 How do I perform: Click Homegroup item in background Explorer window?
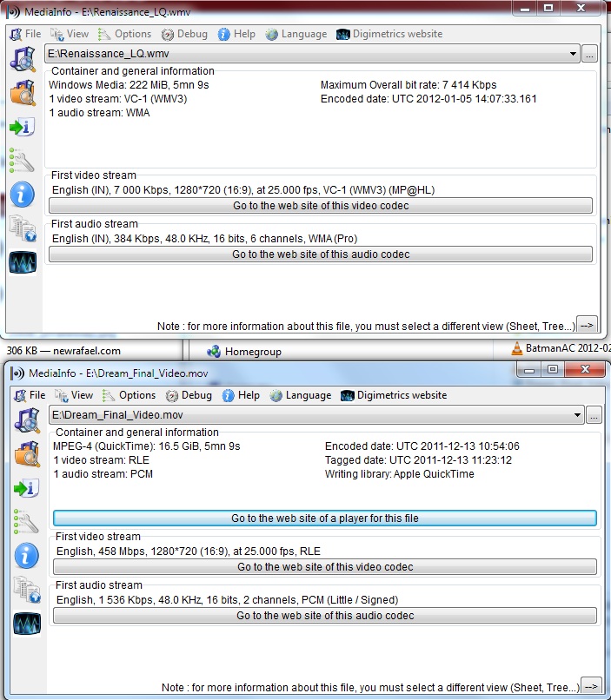tap(244, 352)
